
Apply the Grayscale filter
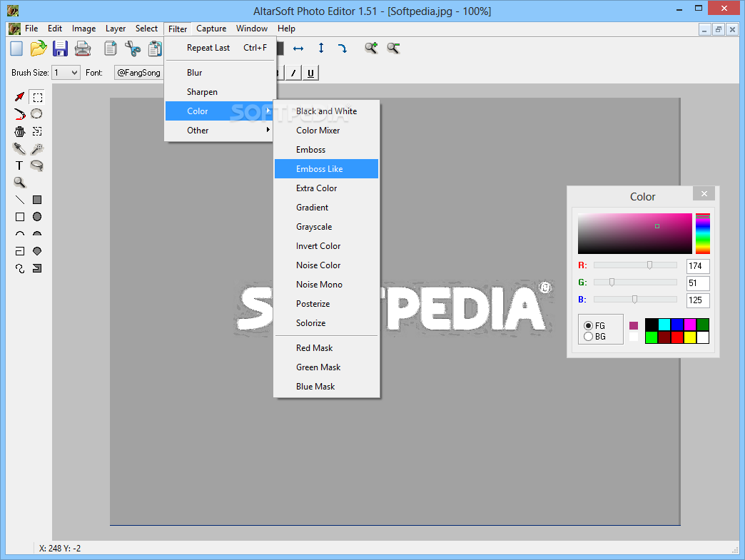[326, 227]
